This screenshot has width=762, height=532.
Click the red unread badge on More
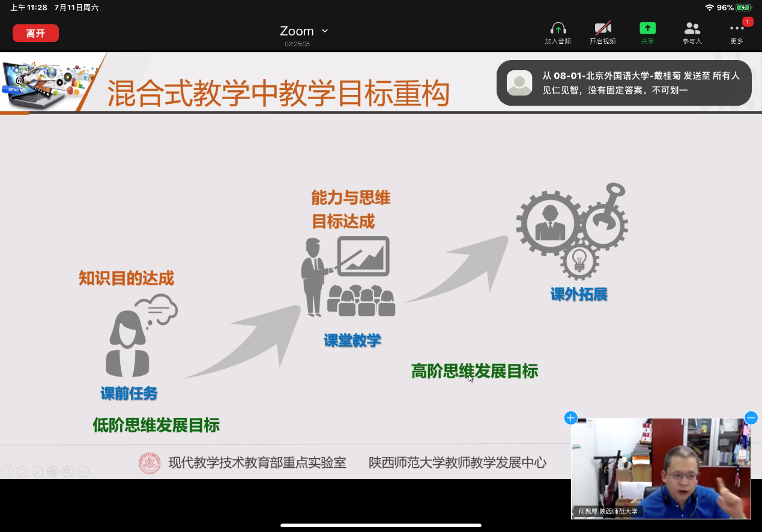click(748, 22)
